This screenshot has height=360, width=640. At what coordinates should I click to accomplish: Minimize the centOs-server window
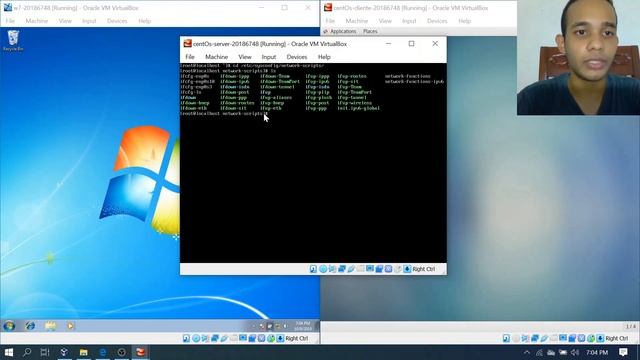388,44
